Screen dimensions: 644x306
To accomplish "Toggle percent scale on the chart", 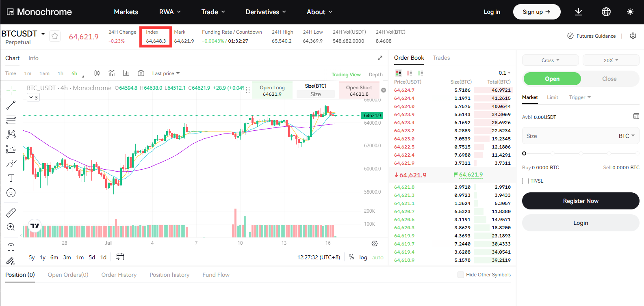I will click(351, 257).
